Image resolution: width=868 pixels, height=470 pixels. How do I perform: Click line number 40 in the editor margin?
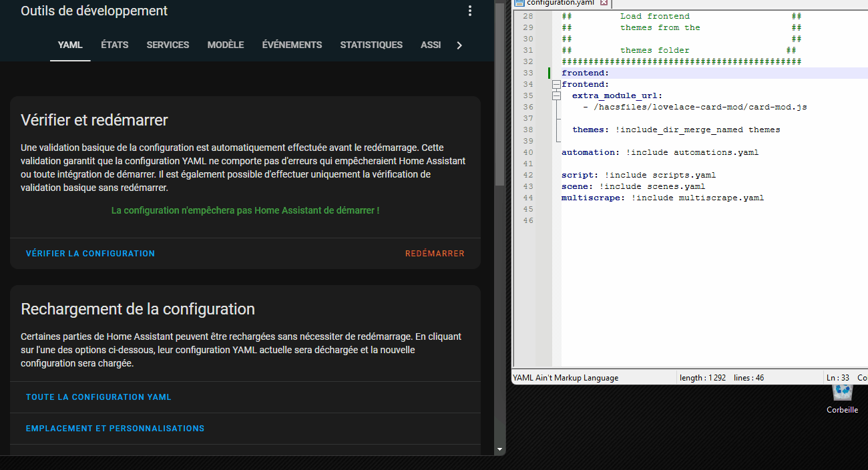[528, 153]
